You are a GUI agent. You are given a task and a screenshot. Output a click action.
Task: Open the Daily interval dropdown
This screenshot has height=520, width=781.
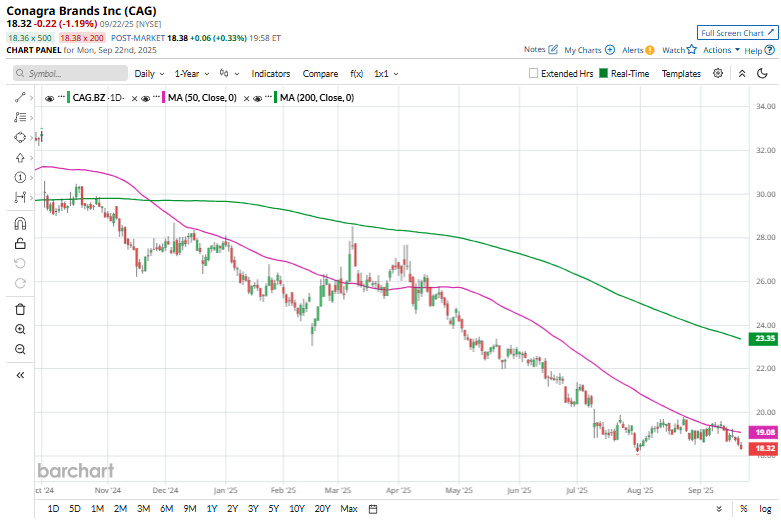pyautogui.click(x=149, y=74)
